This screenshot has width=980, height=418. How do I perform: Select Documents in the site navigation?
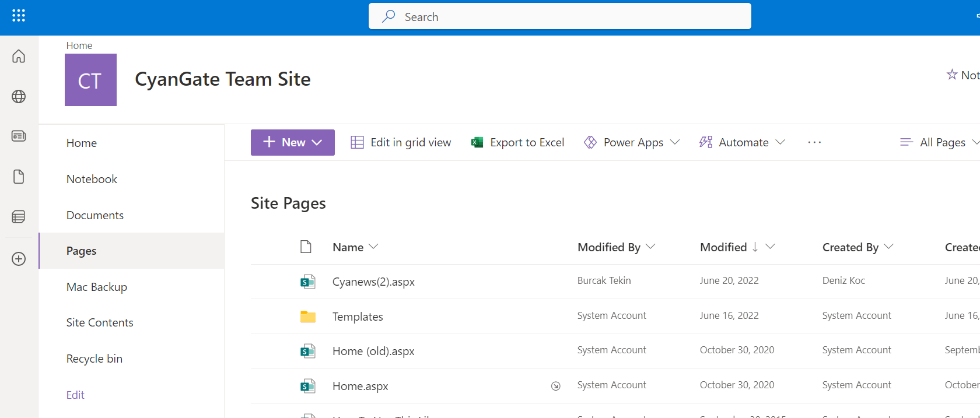coord(95,215)
